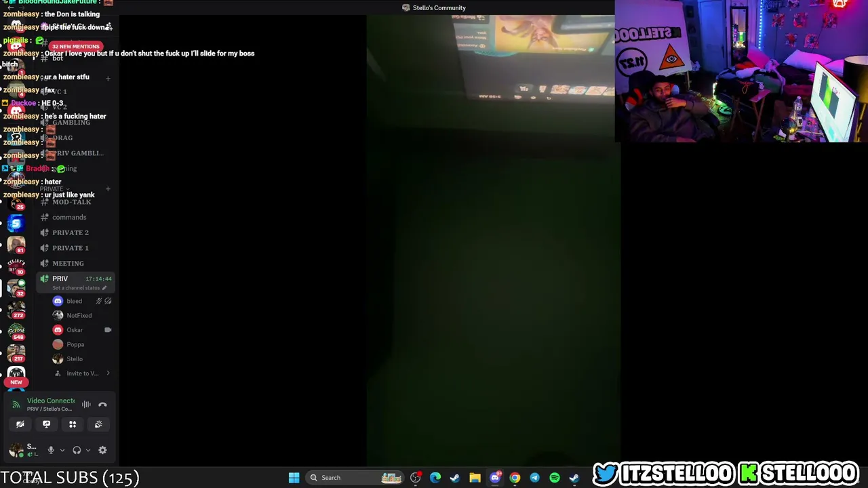Expand Invite to Voice arrow
The height and width of the screenshot is (488, 868).
click(108, 373)
